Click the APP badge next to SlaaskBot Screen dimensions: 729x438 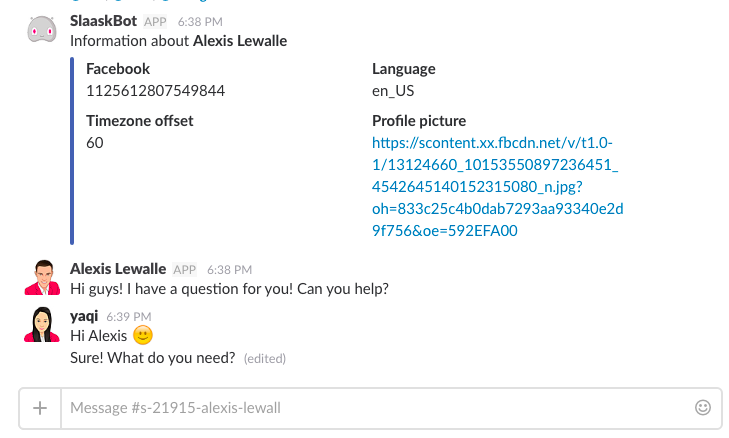tap(155, 22)
